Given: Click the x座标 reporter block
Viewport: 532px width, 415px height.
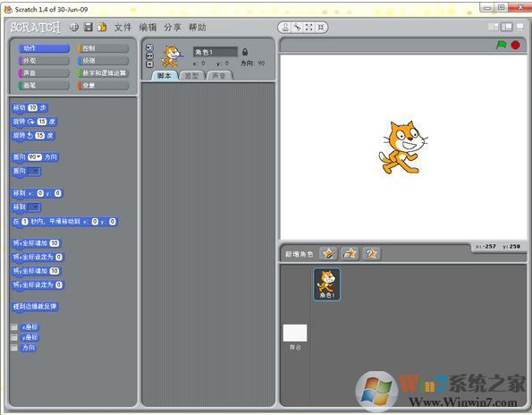Looking at the screenshot, I should [x=30, y=327].
